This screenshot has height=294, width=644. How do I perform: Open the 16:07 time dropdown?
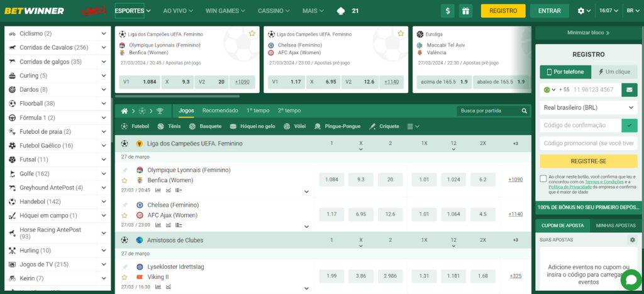click(608, 11)
